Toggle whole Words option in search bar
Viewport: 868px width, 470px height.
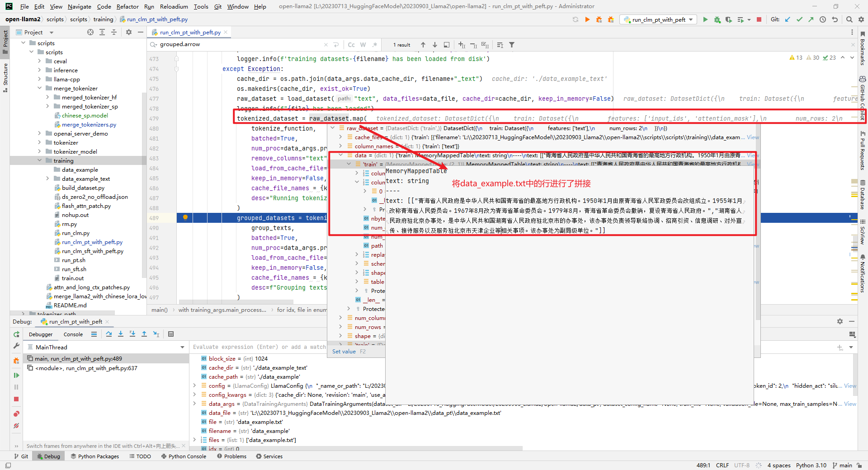click(363, 45)
